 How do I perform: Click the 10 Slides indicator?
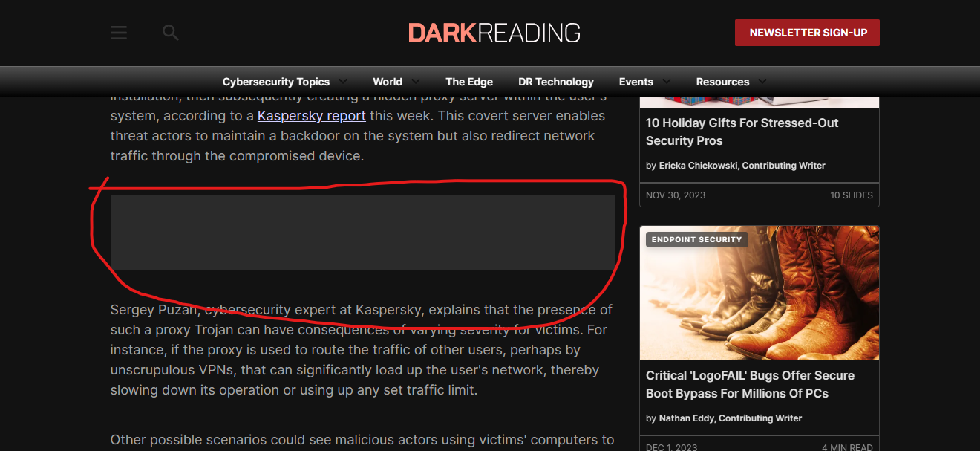[852, 195]
